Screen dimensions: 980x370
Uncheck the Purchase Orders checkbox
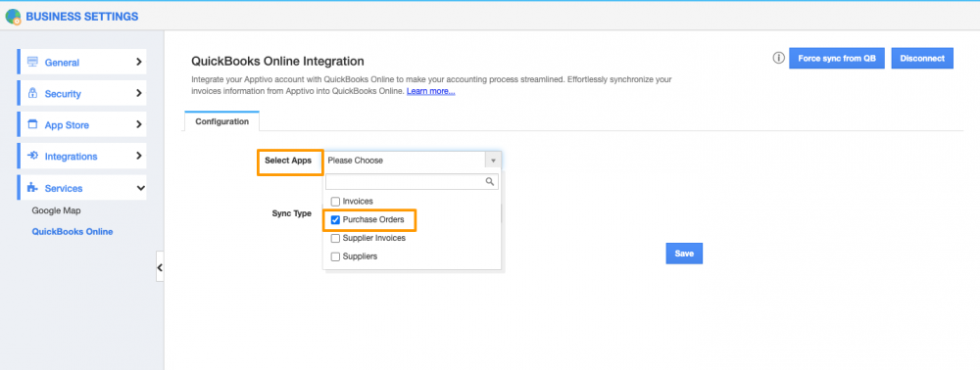pyautogui.click(x=335, y=219)
